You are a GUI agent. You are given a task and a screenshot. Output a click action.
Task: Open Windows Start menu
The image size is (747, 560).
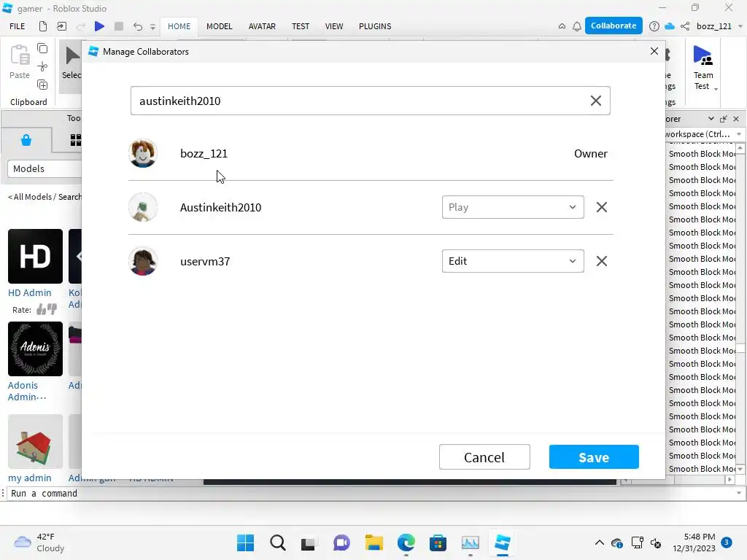(245, 542)
